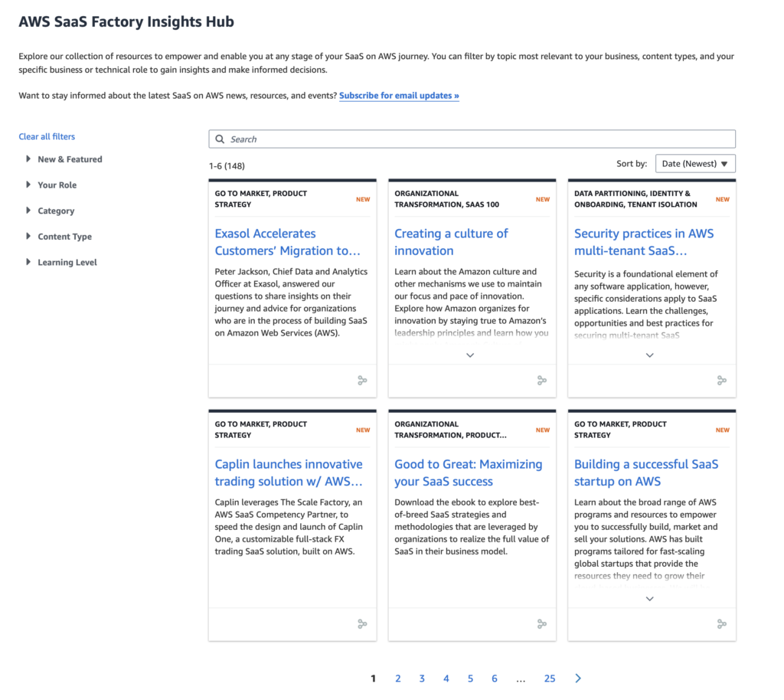Expand Creating a culture of innovation description
This screenshot has height=700, width=784.
[x=470, y=355]
